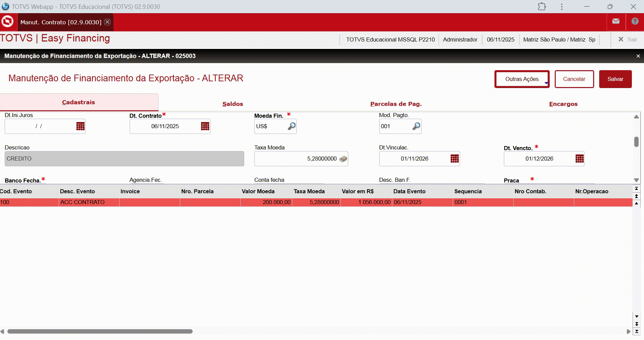Viewport: 644px width, 340px height.
Task: Click grid page-down double arrow
Action: (637, 324)
